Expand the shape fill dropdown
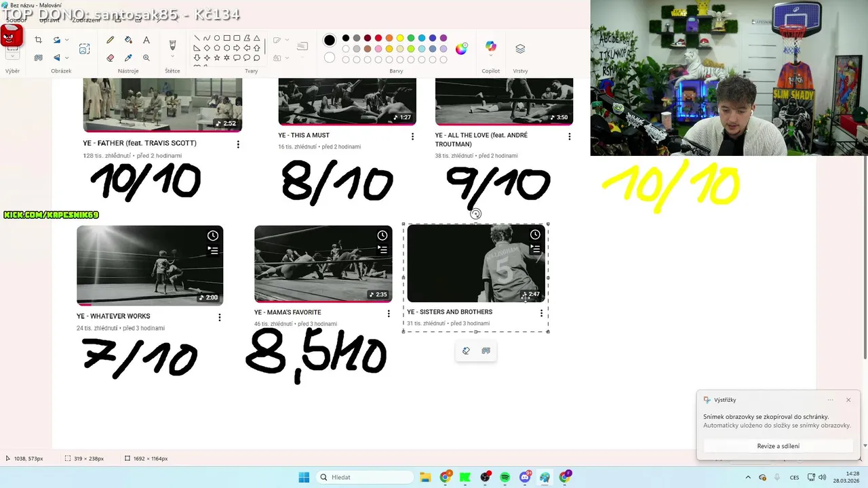 click(x=288, y=58)
